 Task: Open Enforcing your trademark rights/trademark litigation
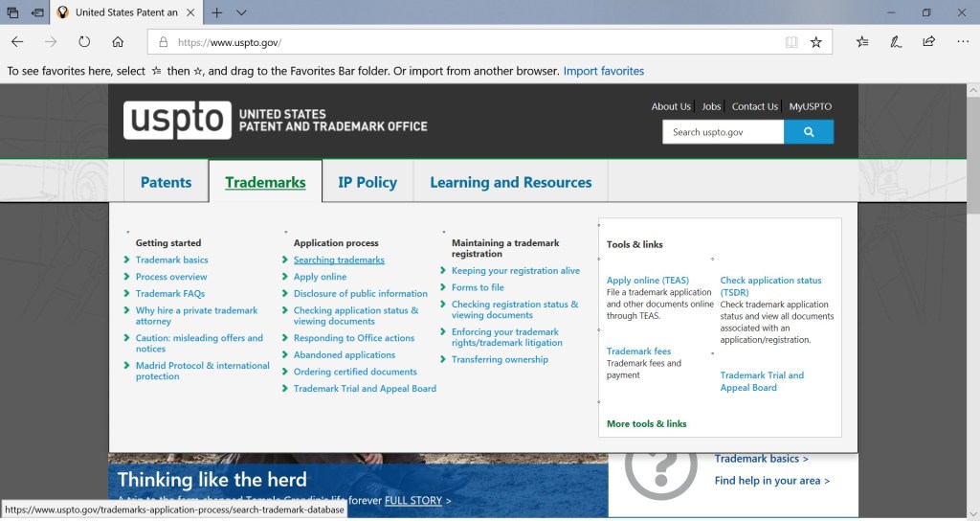(507, 337)
